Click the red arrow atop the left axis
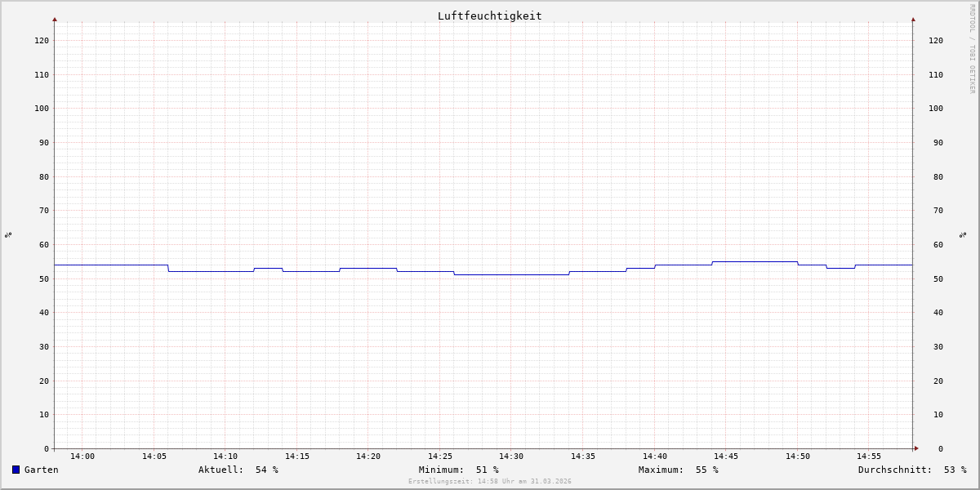Viewport: 980px width, 490px height. tap(55, 19)
